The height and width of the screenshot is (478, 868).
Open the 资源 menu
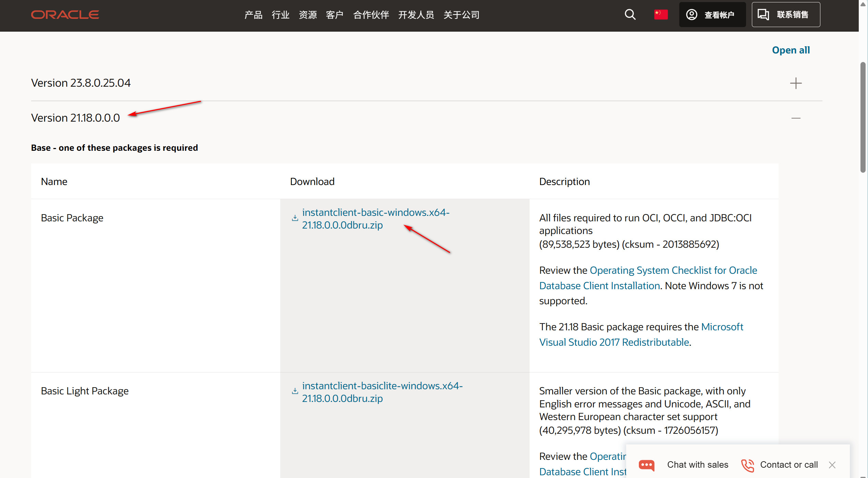[x=308, y=15]
